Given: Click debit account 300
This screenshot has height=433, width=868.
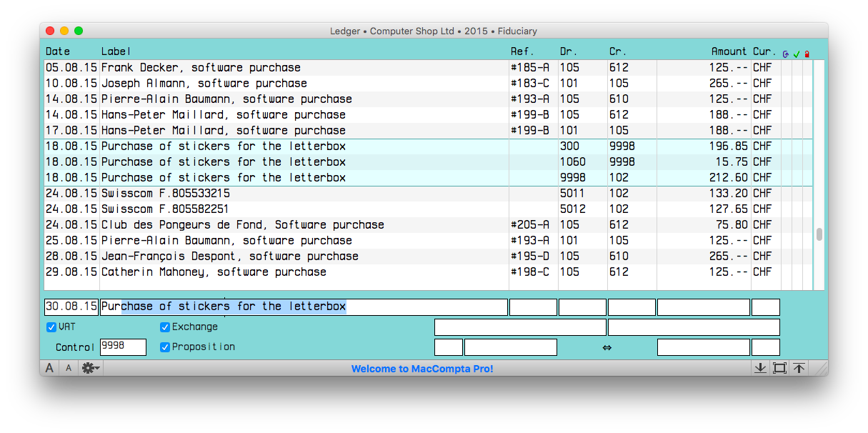Looking at the screenshot, I should click(569, 146).
